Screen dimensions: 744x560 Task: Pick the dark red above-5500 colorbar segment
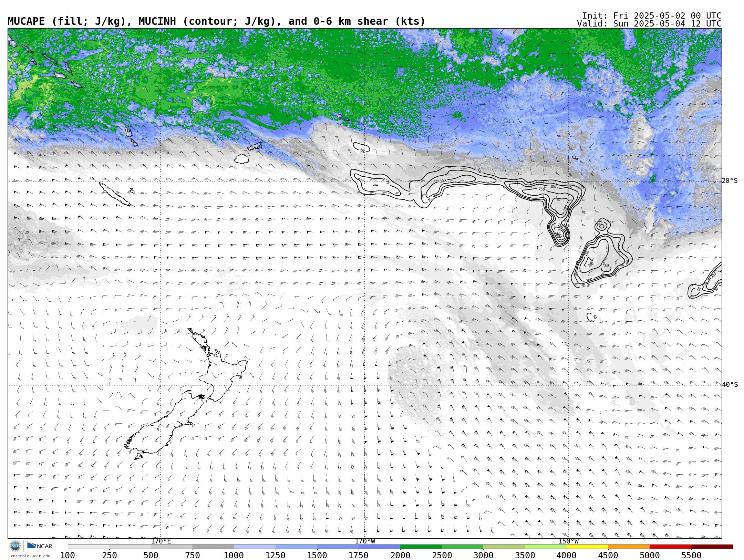coord(712,547)
